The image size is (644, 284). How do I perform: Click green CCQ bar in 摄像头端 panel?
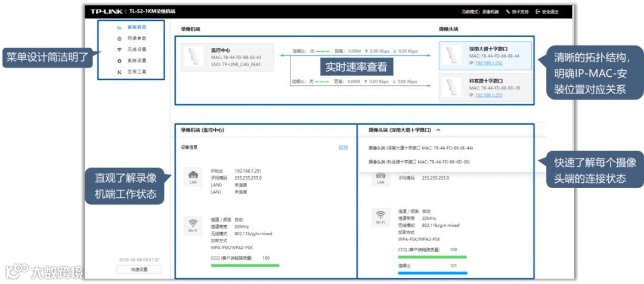pyautogui.click(x=432, y=257)
